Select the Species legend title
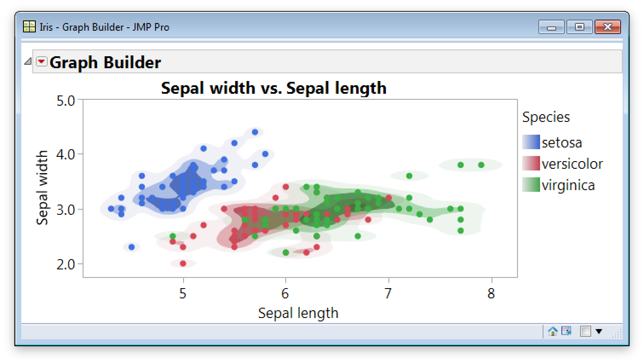644x364 pixels. tap(546, 117)
